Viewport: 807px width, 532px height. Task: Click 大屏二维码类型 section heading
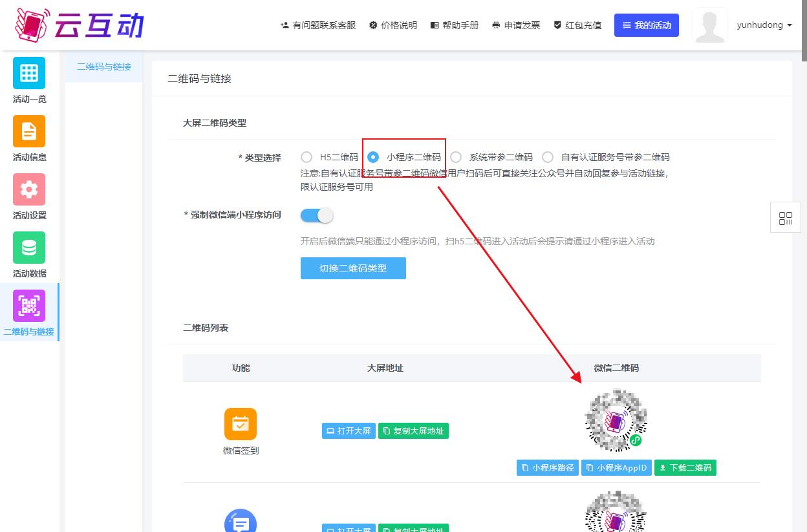(x=215, y=123)
